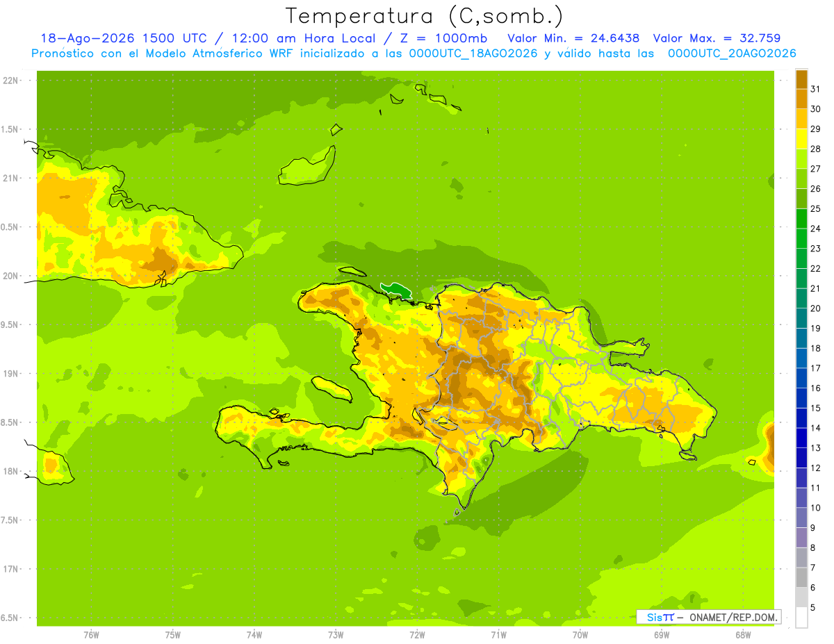Viewport: 834px width, 644px height.
Task: Click the "Valor Max. = 32.759" value
Action: point(717,38)
